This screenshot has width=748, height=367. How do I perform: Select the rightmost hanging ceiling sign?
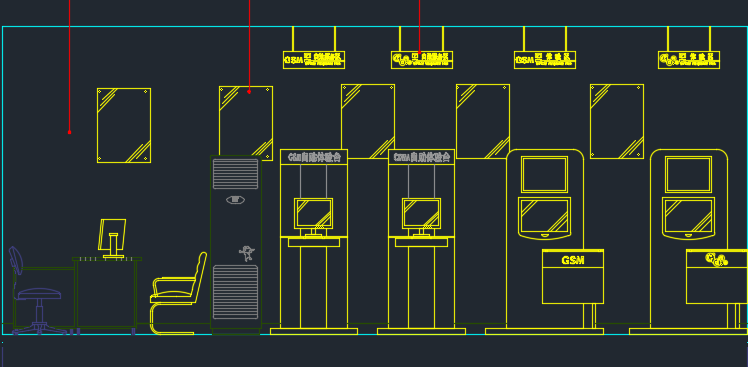point(689,60)
